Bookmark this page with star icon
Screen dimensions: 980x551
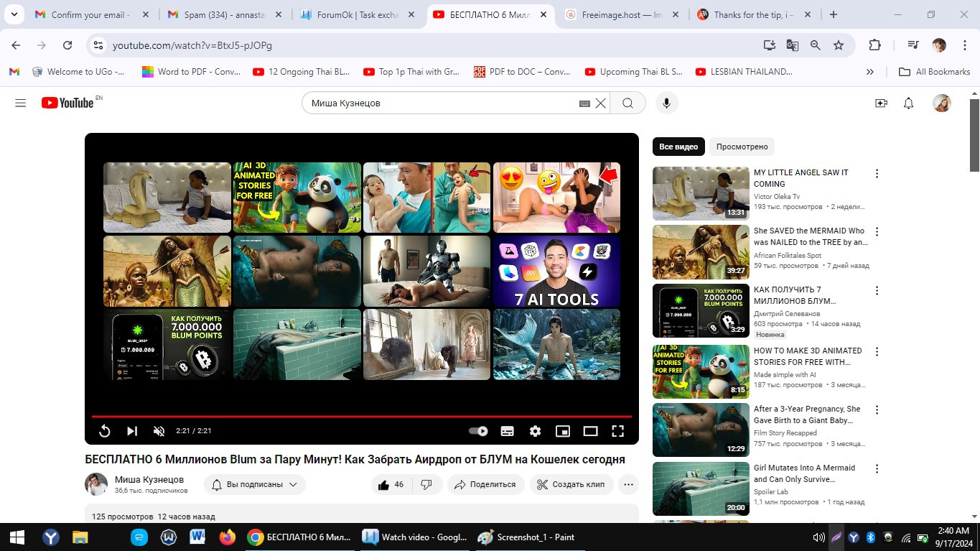(x=838, y=45)
